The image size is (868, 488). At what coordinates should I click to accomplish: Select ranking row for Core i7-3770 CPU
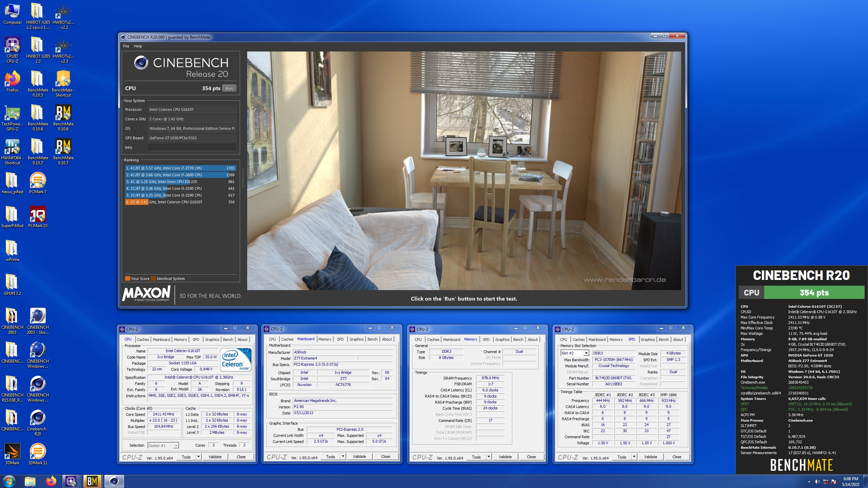tap(180, 168)
